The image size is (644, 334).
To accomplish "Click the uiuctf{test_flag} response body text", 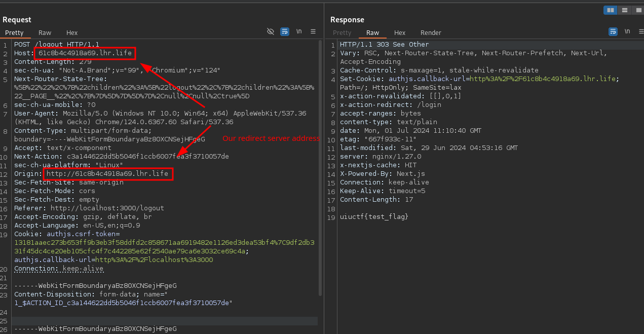I will (x=374, y=216).
